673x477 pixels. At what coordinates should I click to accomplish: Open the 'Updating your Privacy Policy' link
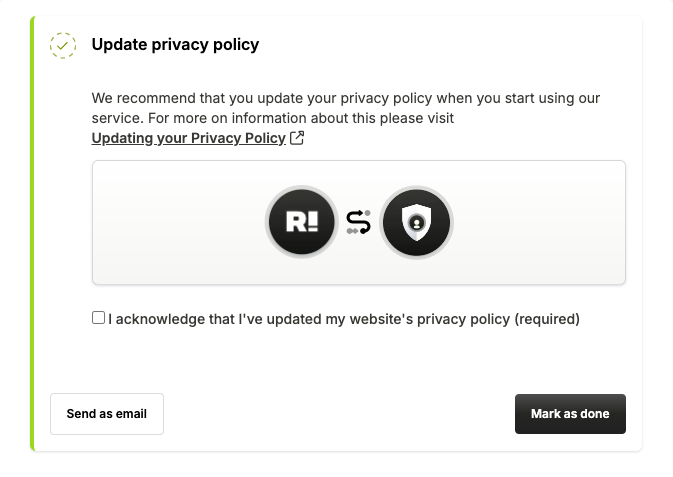point(188,138)
